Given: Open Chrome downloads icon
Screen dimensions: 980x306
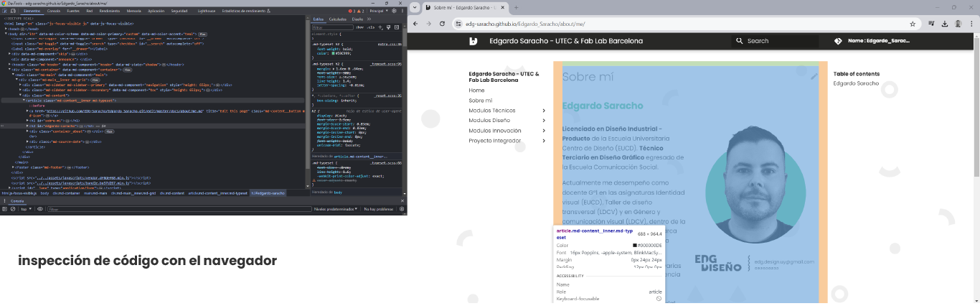Looking at the screenshot, I should [945, 24].
